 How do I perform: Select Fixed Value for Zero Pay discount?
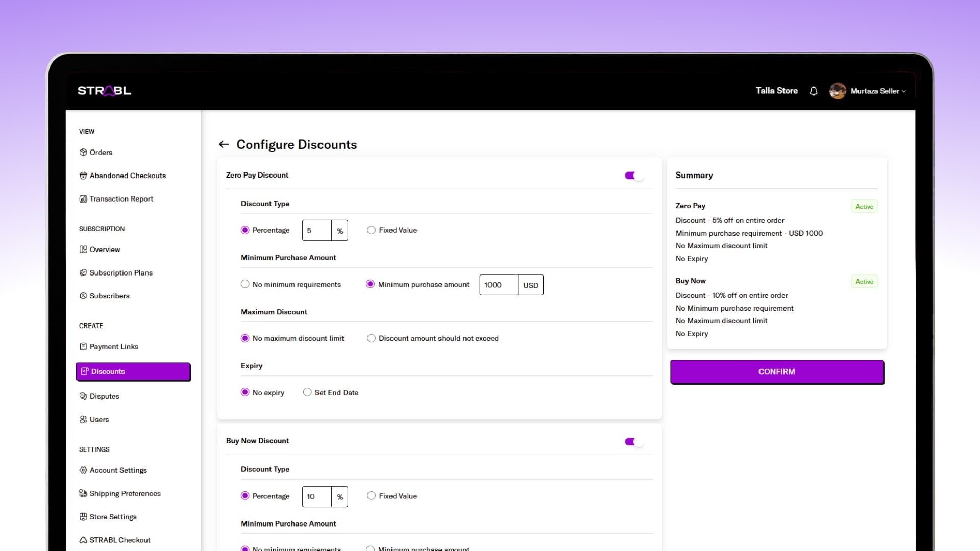[372, 230]
